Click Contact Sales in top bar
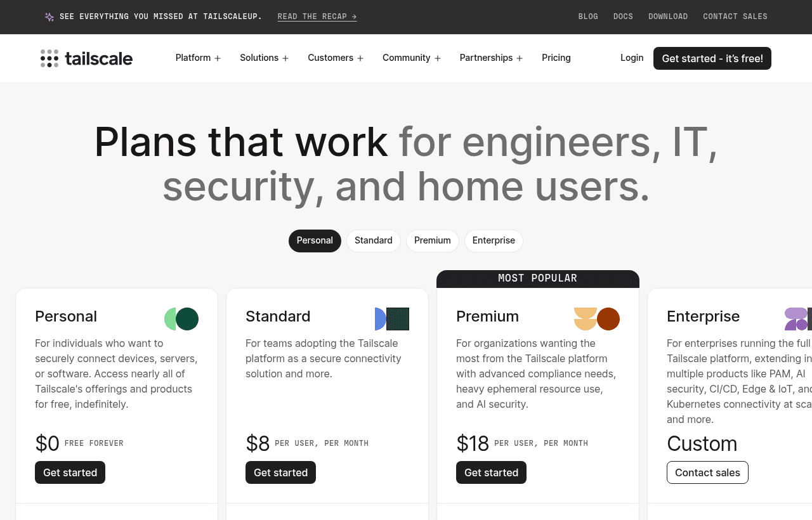 click(x=735, y=16)
